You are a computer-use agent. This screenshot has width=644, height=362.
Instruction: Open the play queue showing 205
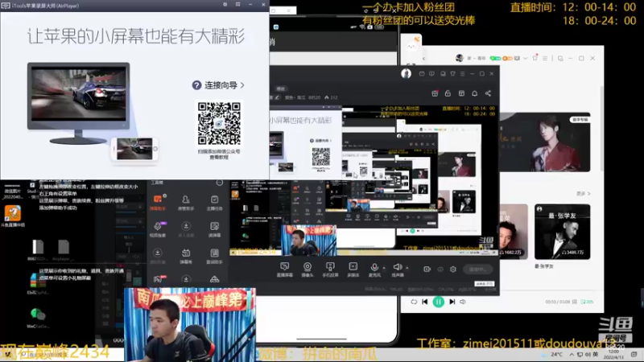pos(587,302)
